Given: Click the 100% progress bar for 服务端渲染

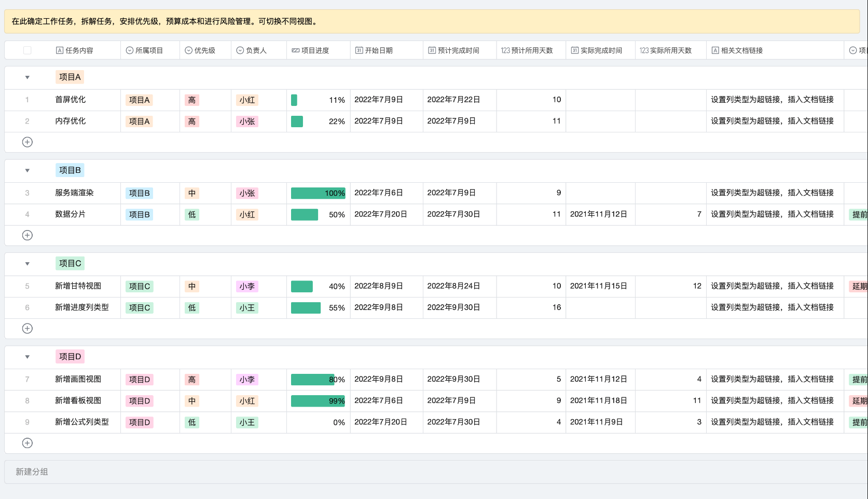Looking at the screenshot, I should [318, 193].
